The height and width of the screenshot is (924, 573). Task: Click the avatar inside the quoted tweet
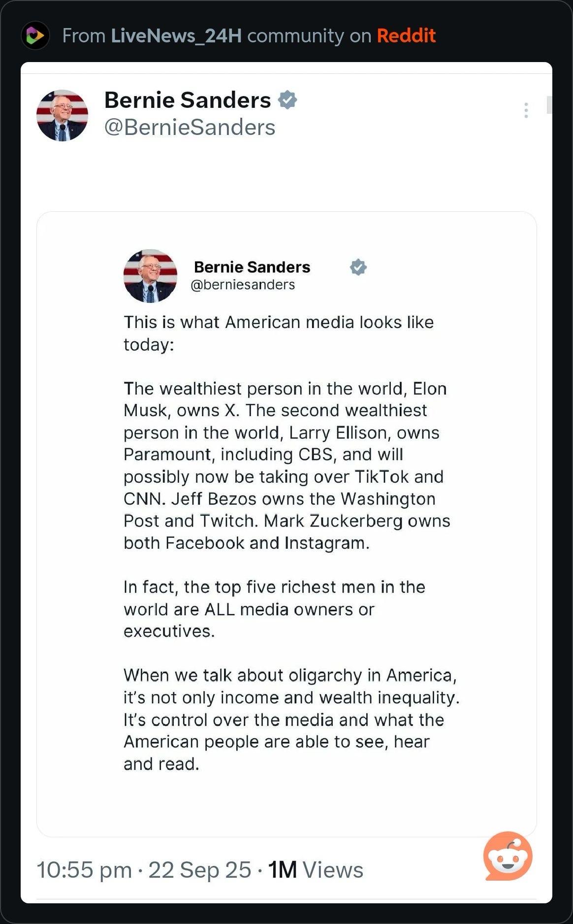150,276
